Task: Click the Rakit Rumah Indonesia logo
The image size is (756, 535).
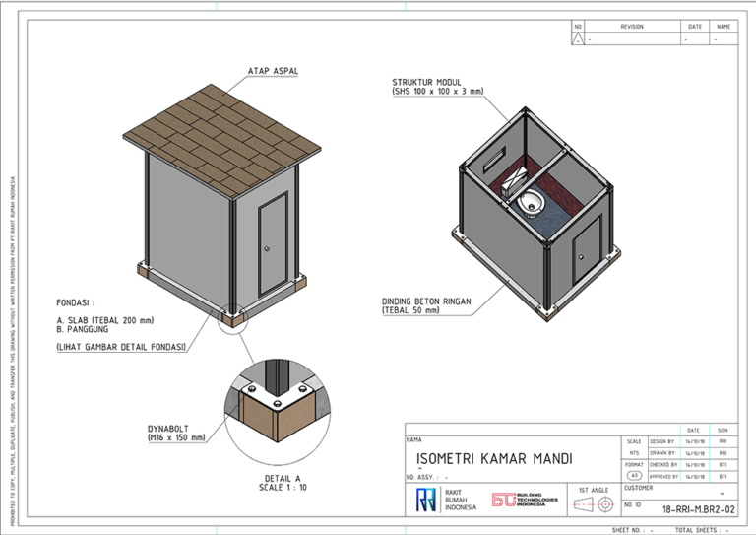Action: pos(426,499)
